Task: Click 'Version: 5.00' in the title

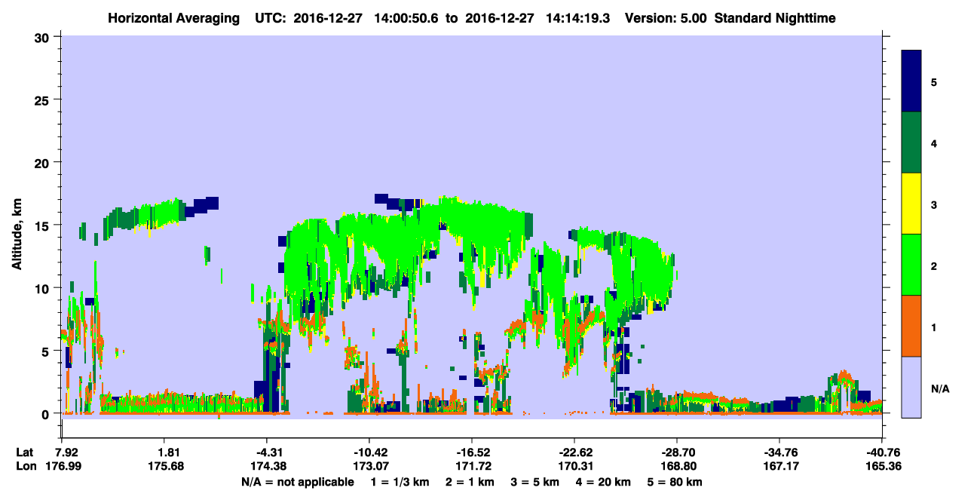Action: pyautogui.click(x=666, y=17)
